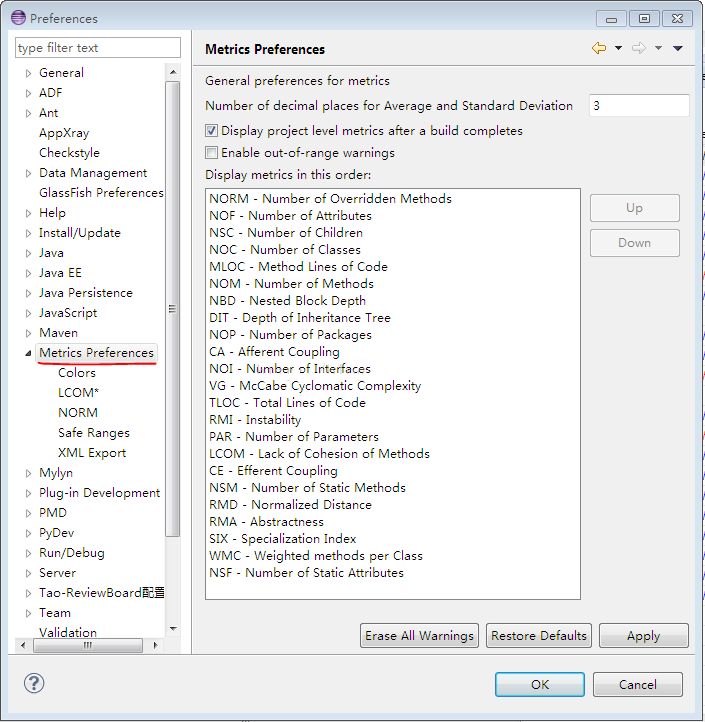This screenshot has width=705, height=722.
Task: Open the forward history dropdown arrow
Action: pos(658,48)
